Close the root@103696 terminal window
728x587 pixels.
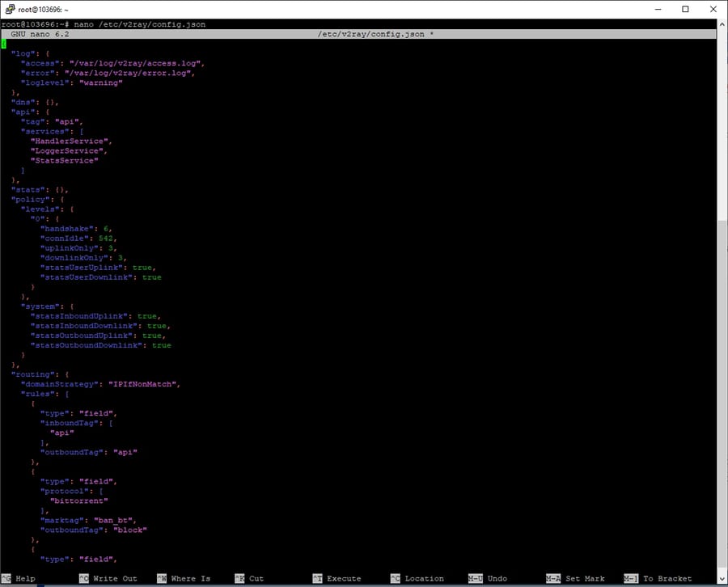(x=713, y=9)
